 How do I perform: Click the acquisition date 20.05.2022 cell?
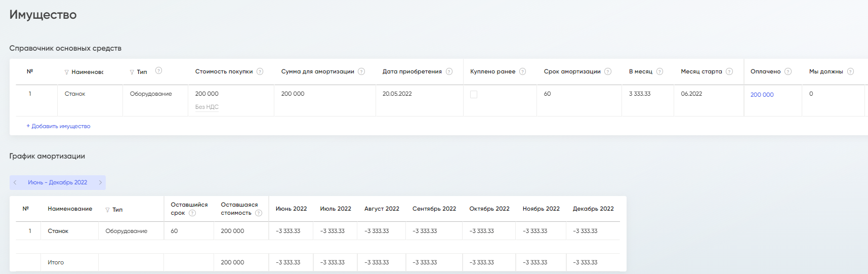coord(397,94)
